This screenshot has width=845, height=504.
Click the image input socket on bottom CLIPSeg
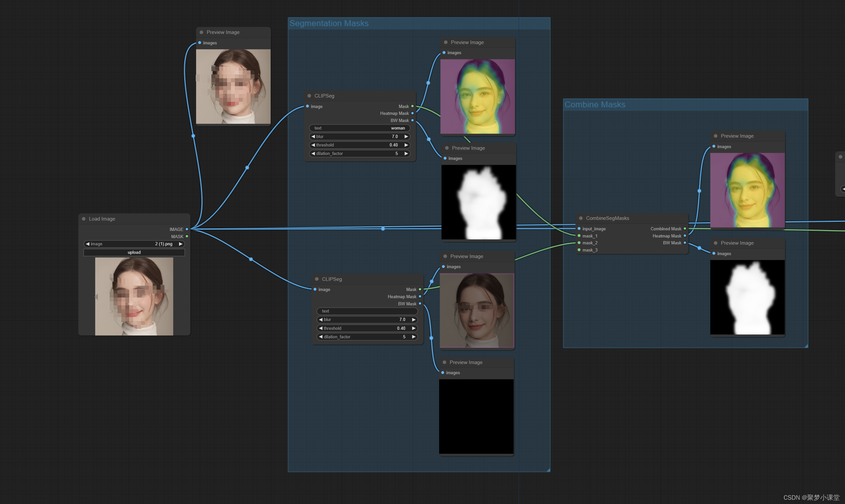(315, 289)
